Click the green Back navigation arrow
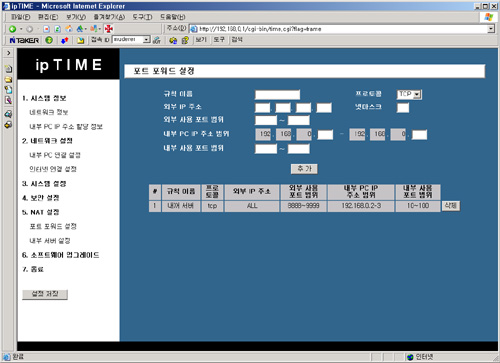This screenshot has width=500, height=363. pyautogui.click(x=12, y=29)
